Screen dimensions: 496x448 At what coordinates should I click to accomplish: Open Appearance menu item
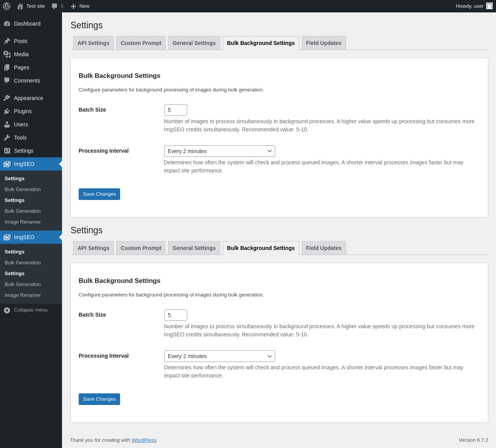31,98
